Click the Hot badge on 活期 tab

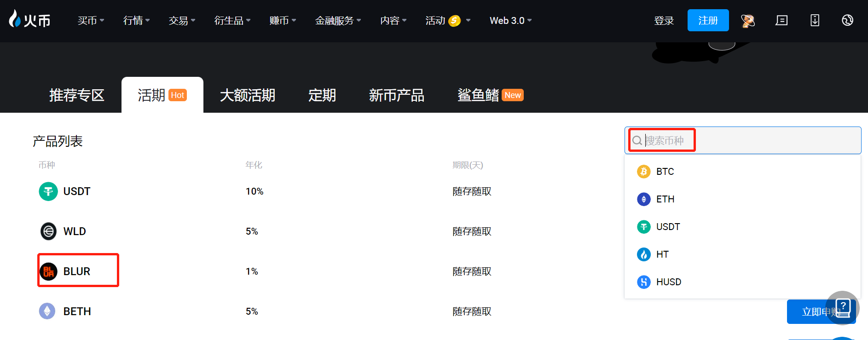(178, 95)
